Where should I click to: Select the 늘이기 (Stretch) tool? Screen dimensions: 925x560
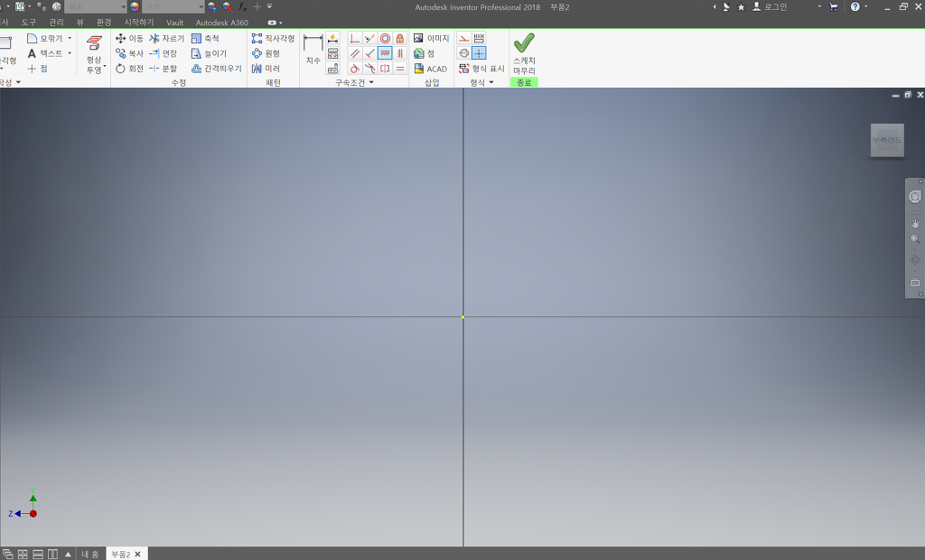(209, 53)
